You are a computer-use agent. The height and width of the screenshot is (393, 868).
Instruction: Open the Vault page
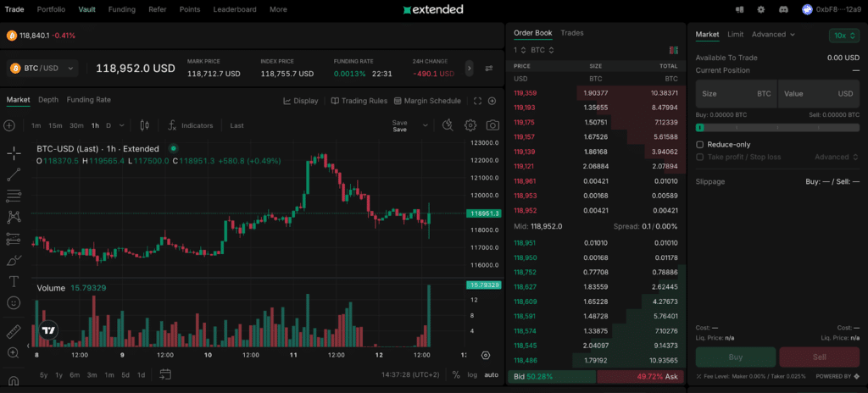87,9
